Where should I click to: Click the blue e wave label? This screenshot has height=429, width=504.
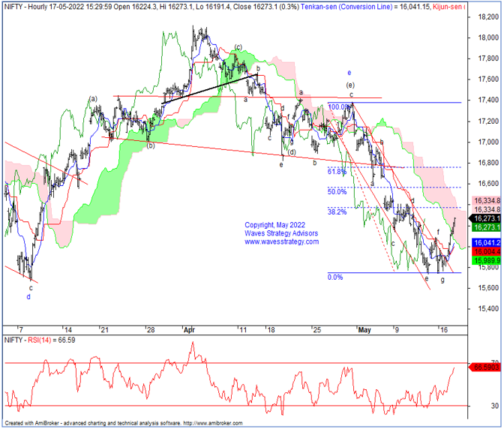(x=349, y=73)
